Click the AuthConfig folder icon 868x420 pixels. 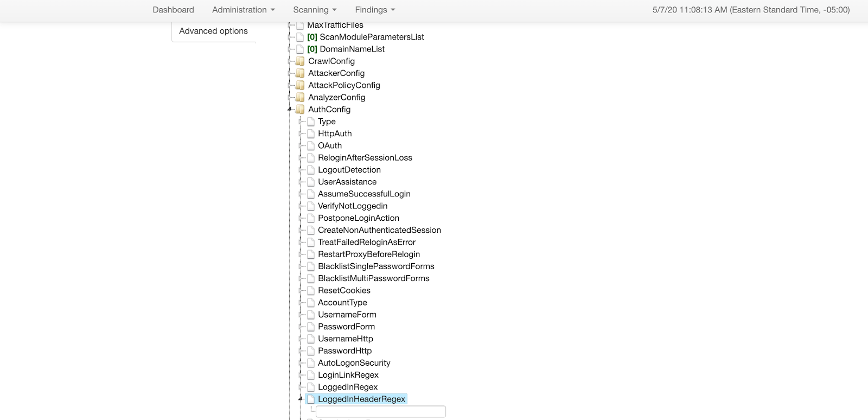coord(300,110)
